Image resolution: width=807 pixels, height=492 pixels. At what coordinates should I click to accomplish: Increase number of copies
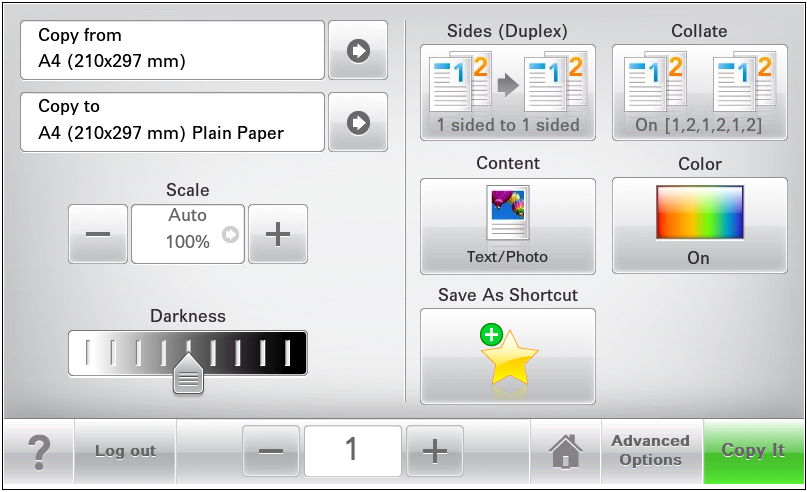[434, 451]
